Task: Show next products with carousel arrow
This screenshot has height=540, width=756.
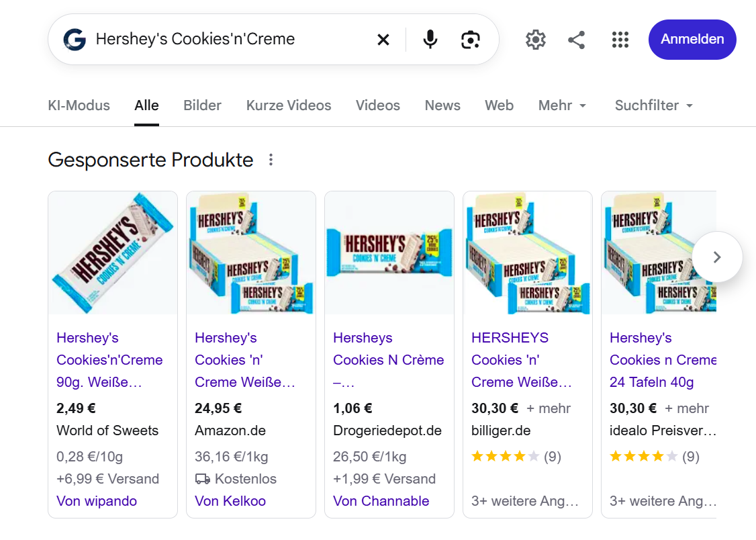Action: pos(717,257)
